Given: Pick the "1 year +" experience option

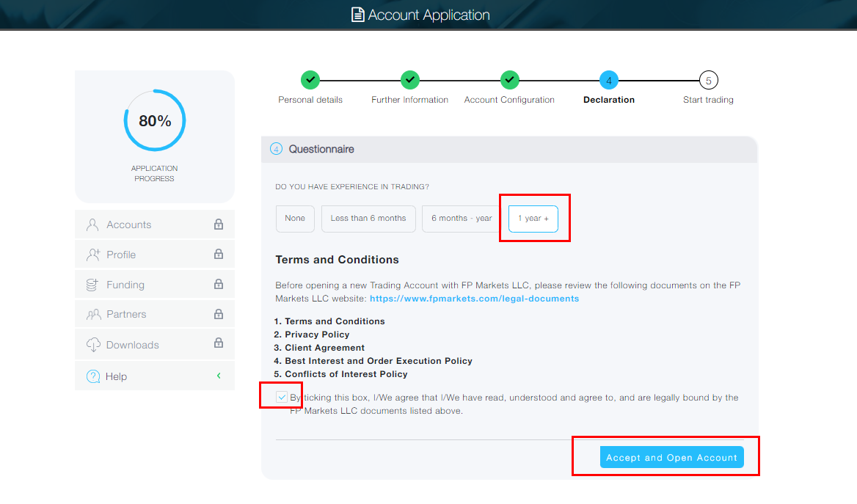Looking at the screenshot, I should (533, 219).
